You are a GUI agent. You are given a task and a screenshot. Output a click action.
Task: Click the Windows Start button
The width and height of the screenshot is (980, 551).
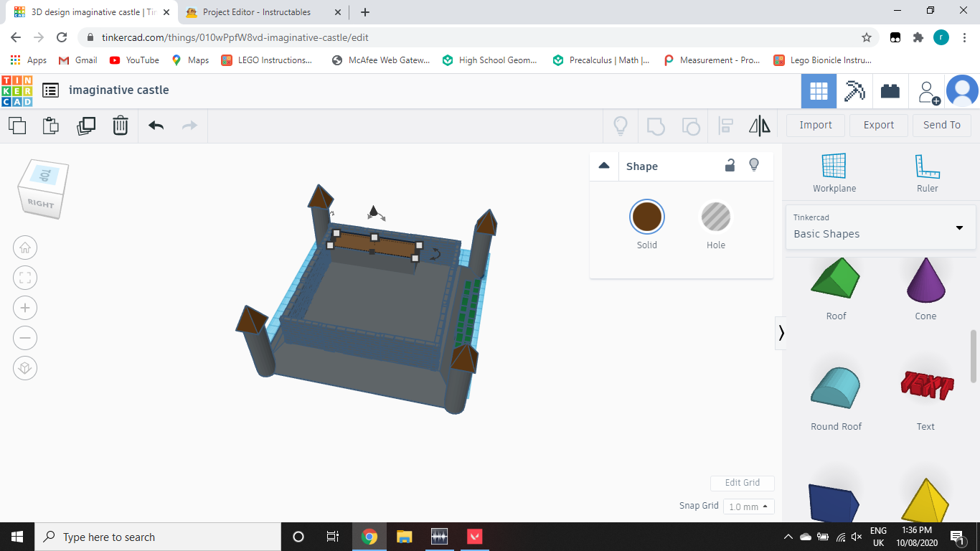pos(17,537)
